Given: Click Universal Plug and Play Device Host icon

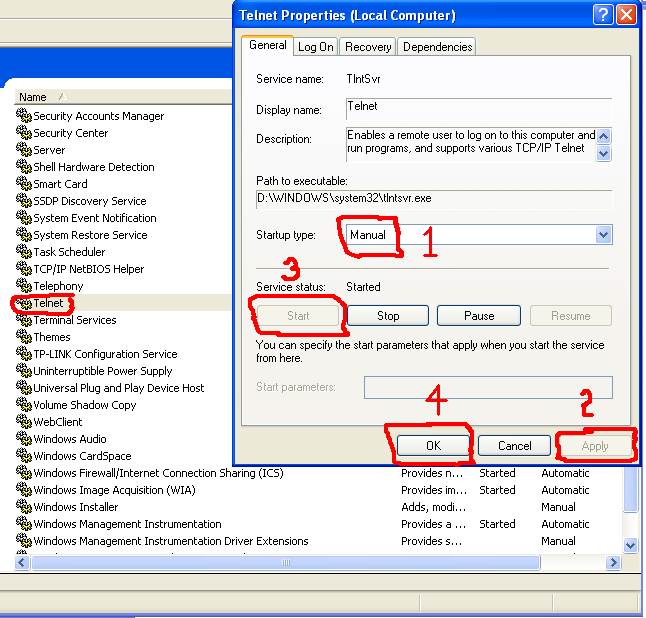Looking at the screenshot, I should pyautogui.click(x=24, y=387).
